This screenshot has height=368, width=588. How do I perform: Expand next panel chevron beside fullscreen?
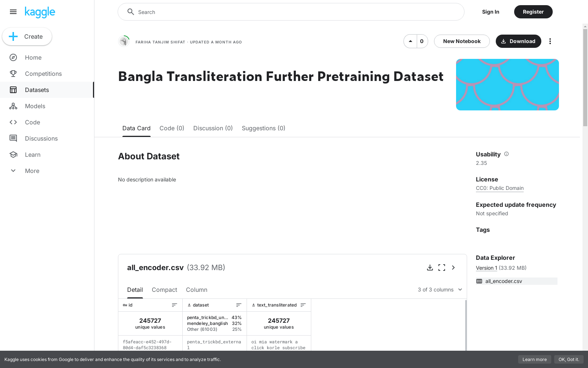point(453,268)
